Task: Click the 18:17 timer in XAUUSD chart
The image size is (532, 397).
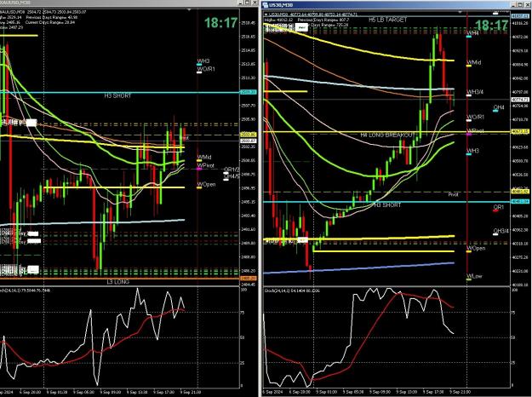Action: point(220,23)
